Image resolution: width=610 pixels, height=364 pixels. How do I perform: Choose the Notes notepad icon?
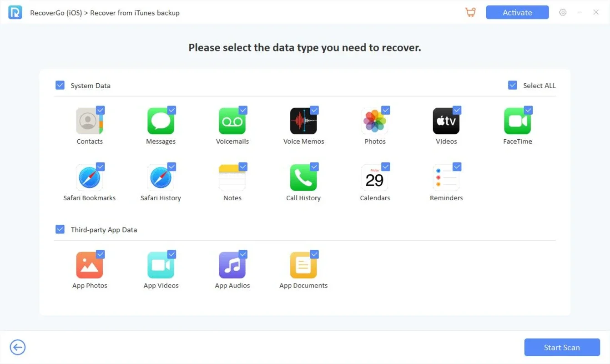pyautogui.click(x=232, y=177)
